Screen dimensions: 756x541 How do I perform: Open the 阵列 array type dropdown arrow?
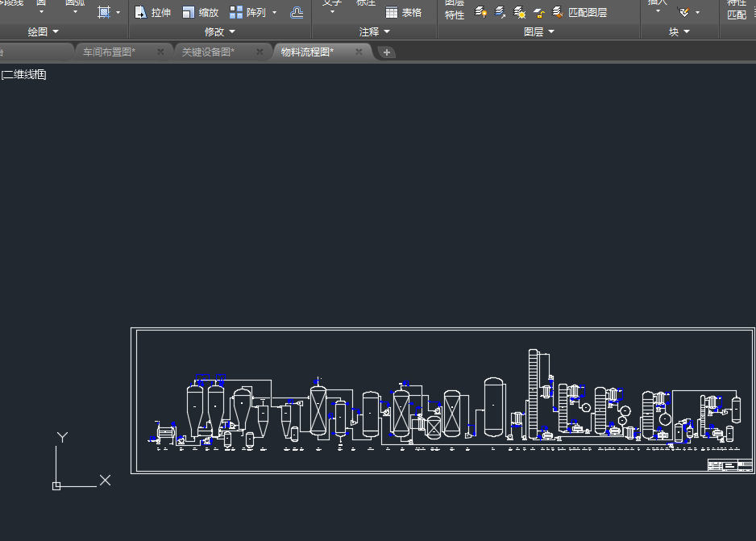click(x=274, y=13)
